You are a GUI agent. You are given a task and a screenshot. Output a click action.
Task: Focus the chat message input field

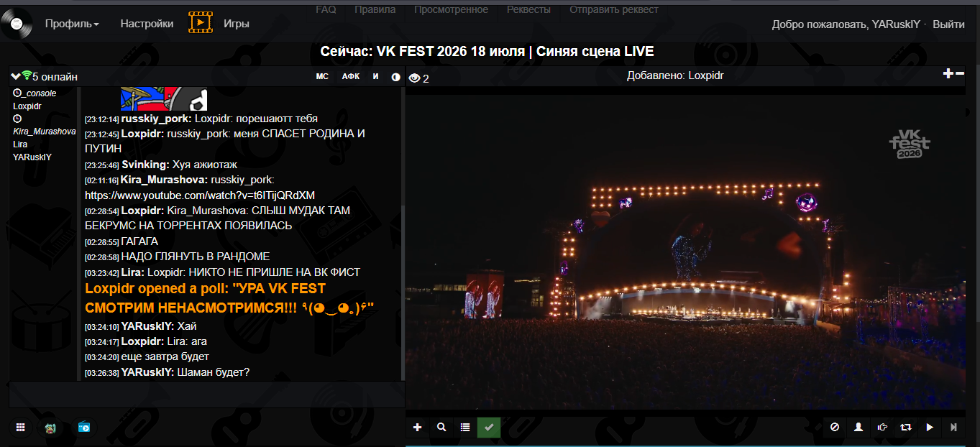pos(207,395)
